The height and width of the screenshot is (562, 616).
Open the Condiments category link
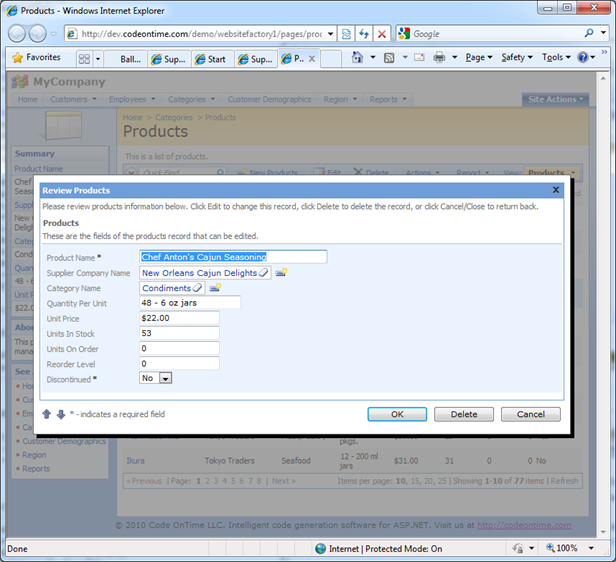point(167,288)
